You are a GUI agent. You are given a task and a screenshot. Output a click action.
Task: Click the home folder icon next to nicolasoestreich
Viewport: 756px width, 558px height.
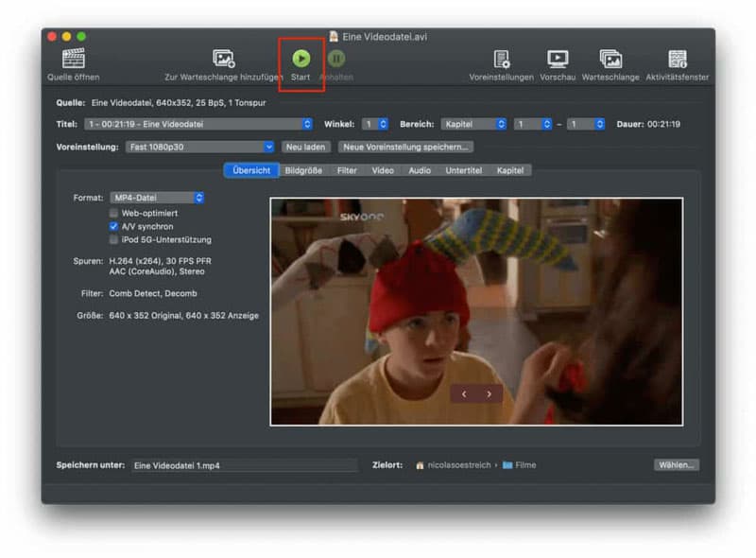click(420, 465)
